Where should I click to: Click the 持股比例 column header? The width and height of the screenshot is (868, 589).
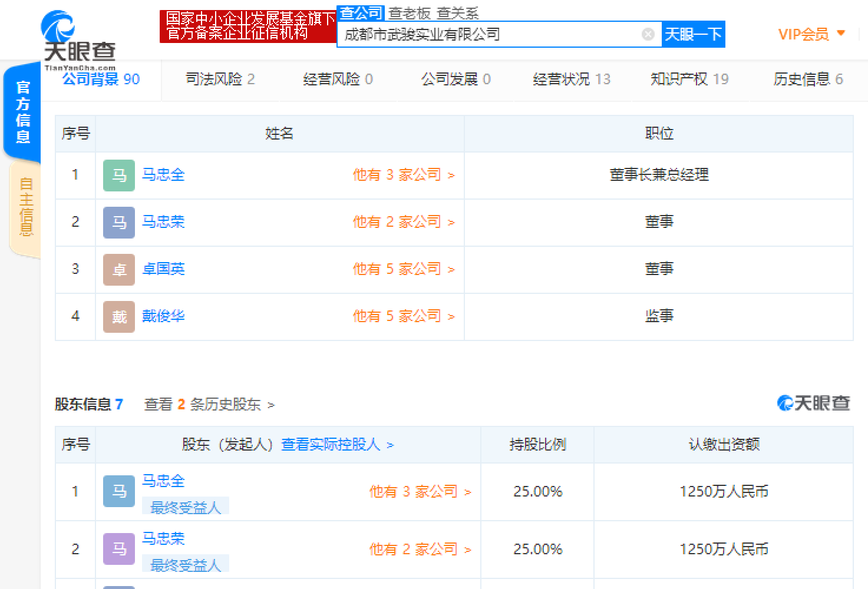pos(537,445)
